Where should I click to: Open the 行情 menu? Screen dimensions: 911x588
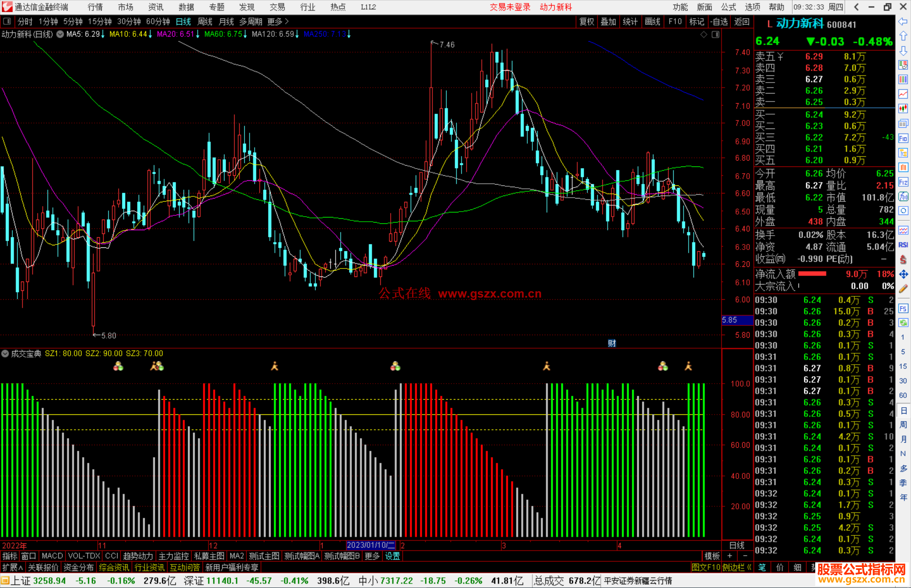95,7
